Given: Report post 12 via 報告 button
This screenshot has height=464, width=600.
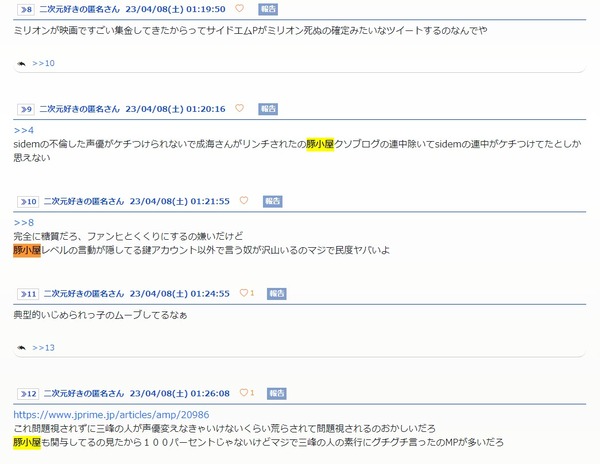Looking at the screenshot, I should click(x=277, y=394).
